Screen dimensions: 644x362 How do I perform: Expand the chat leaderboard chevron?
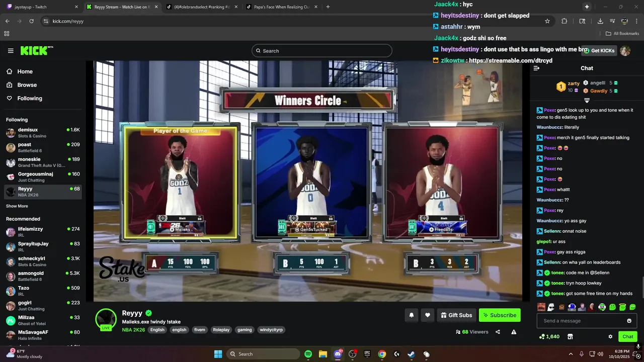[x=587, y=101]
